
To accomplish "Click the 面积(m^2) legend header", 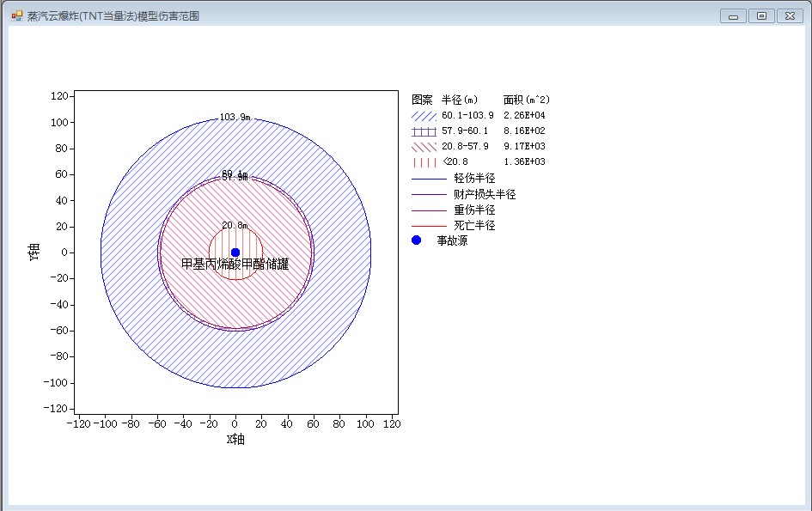I will click(x=527, y=100).
